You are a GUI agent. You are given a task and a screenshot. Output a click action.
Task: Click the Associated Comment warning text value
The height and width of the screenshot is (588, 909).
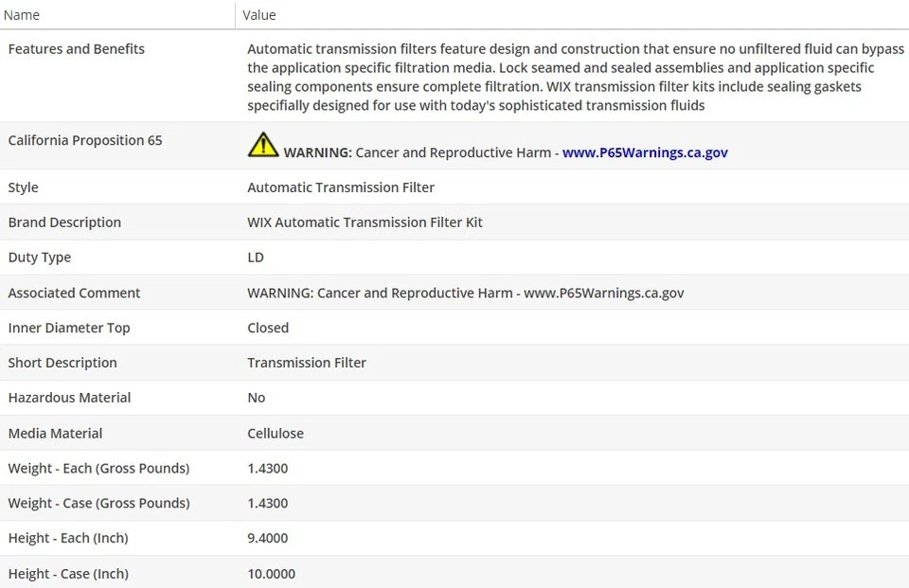(x=466, y=293)
